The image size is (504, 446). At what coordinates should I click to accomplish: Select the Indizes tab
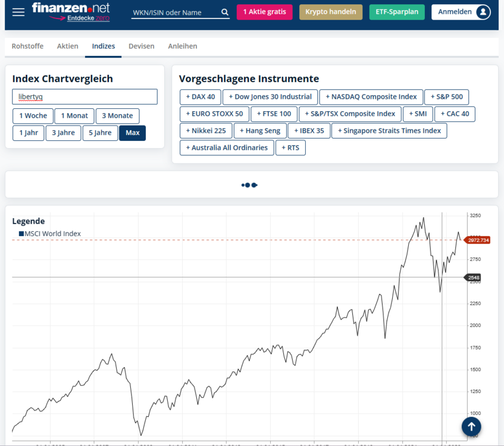coord(104,46)
